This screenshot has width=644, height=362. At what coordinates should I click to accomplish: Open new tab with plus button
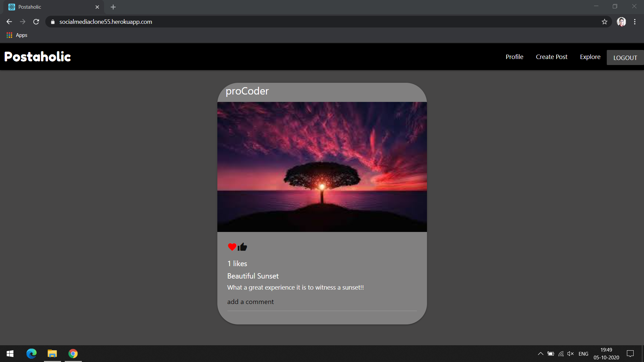point(113,7)
